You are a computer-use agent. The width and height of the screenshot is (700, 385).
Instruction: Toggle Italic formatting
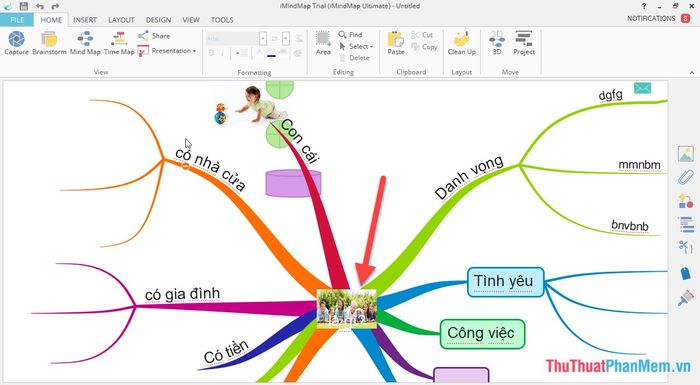point(222,53)
